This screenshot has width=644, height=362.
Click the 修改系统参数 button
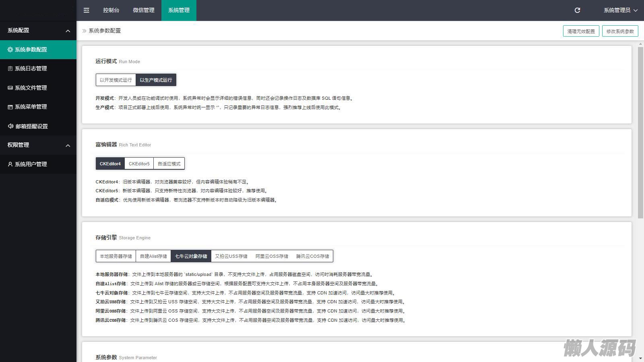point(620,31)
